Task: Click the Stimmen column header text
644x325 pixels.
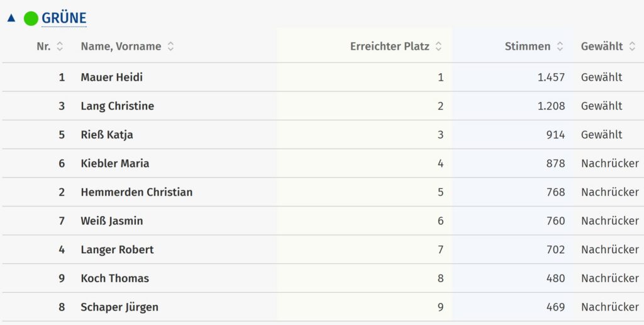Action: pyautogui.click(x=527, y=47)
